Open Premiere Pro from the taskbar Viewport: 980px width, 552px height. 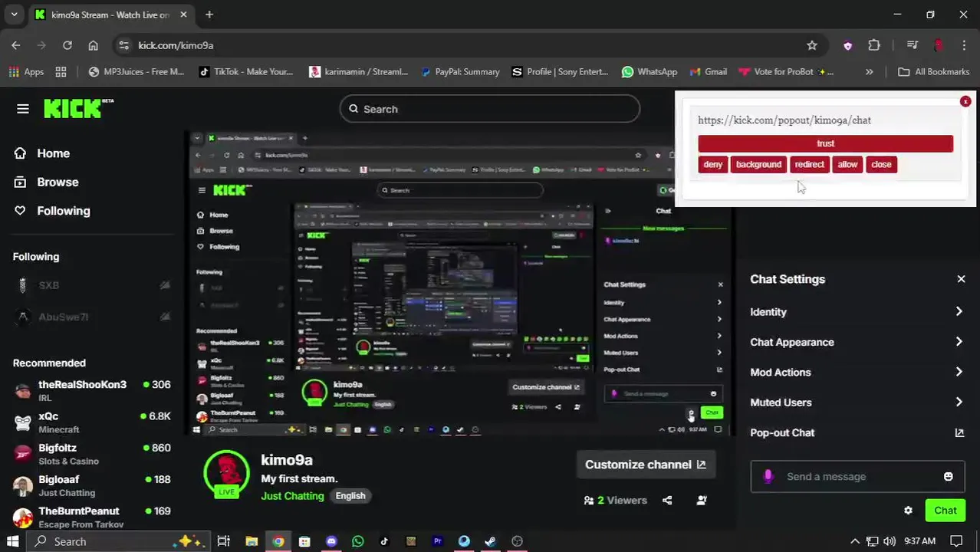click(437, 541)
